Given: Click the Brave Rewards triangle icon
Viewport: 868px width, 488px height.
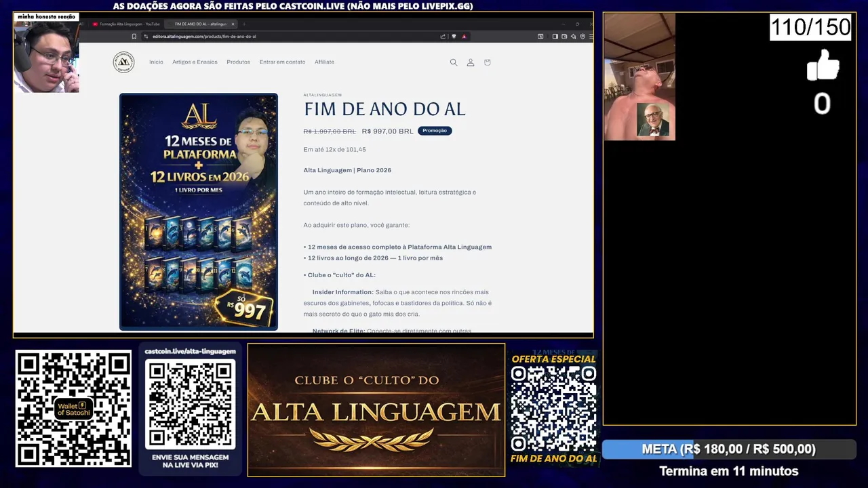Looking at the screenshot, I should [464, 36].
